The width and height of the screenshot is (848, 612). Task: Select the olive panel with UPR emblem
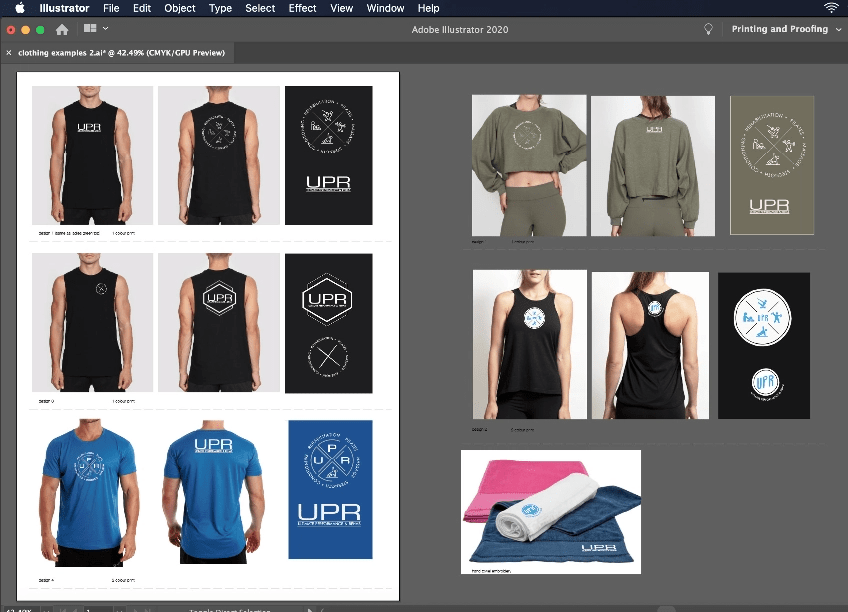pyautogui.click(x=772, y=165)
